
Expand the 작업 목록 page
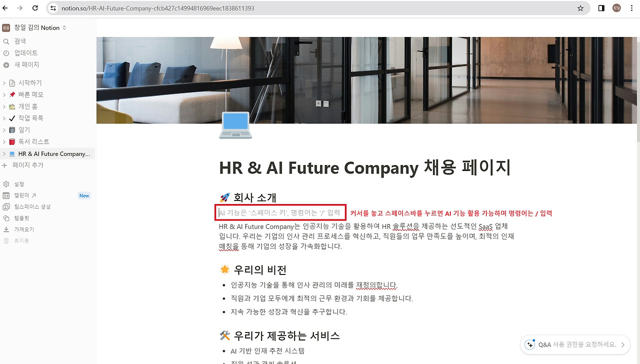tap(4, 118)
